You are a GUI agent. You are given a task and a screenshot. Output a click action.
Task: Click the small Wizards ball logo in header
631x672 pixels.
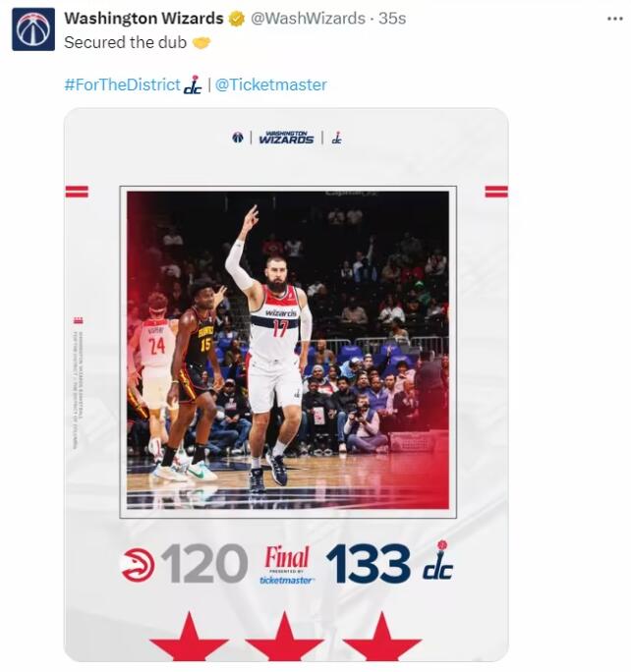pos(238,138)
